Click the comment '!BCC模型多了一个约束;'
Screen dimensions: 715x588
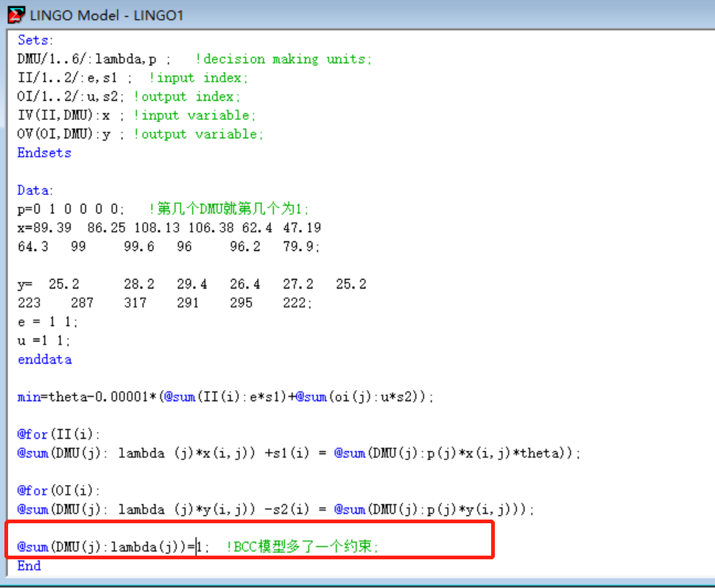pos(303,547)
